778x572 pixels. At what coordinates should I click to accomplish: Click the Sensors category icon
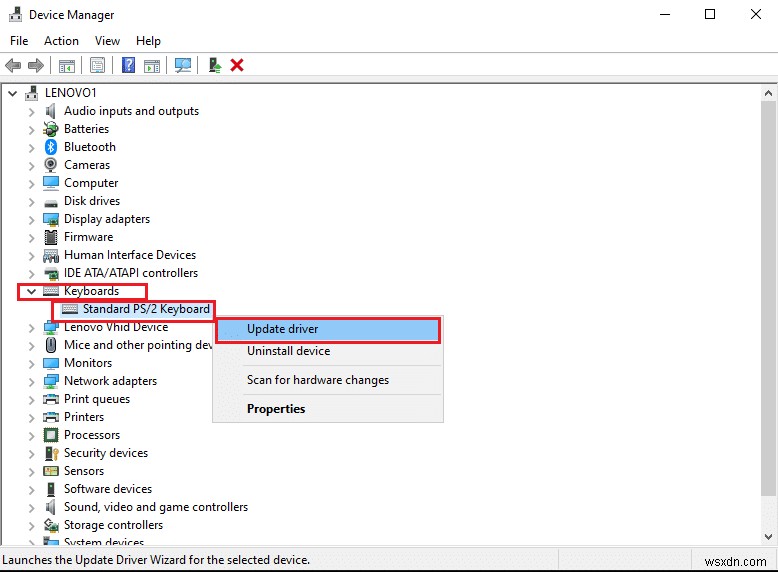(51, 471)
